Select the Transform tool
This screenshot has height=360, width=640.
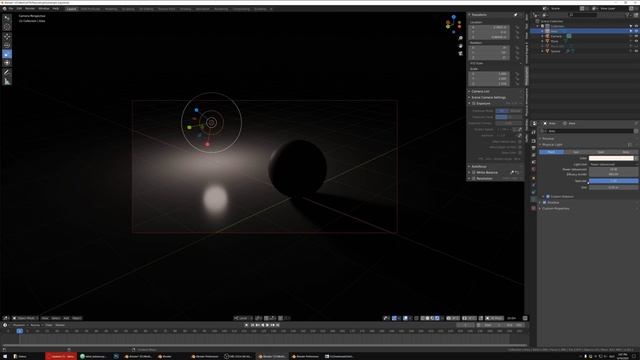click(x=7, y=63)
